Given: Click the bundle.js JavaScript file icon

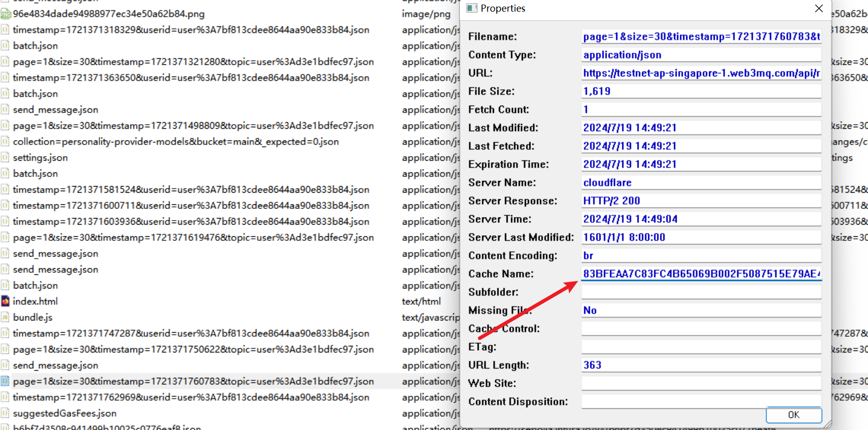Looking at the screenshot, I should click(x=6, y=317).
